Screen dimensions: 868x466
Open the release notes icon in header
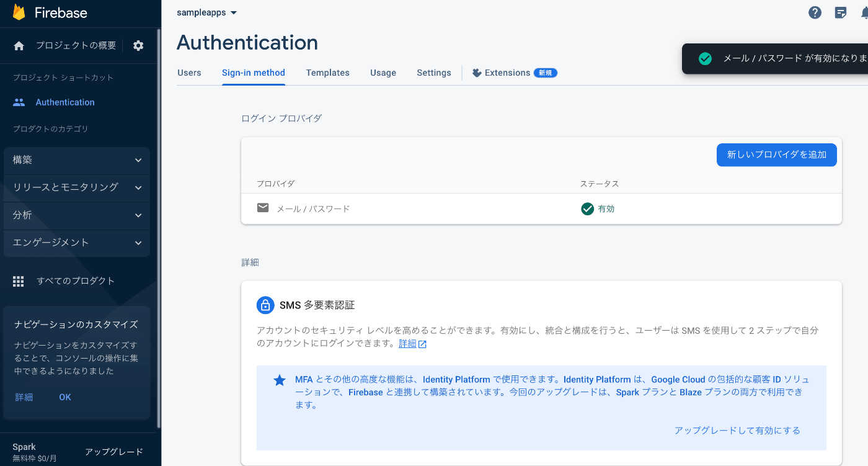[x=841, y=12]
